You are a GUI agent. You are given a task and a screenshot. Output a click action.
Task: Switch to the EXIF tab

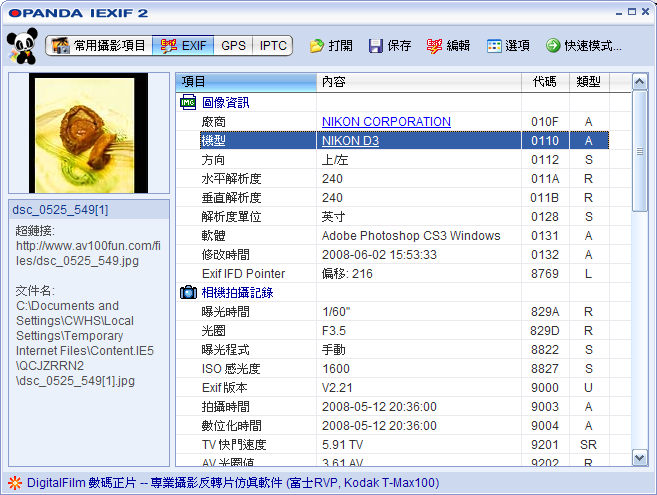(183, 45)
